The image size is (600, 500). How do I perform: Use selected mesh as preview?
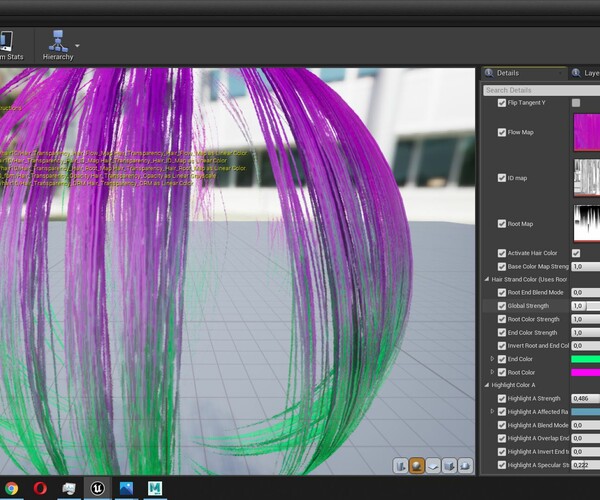[x=465, y=466]
